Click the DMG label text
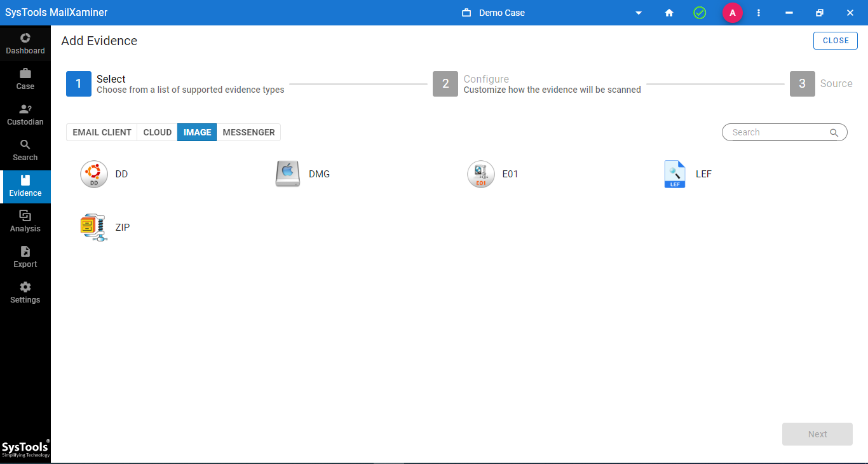 point(319,174)
